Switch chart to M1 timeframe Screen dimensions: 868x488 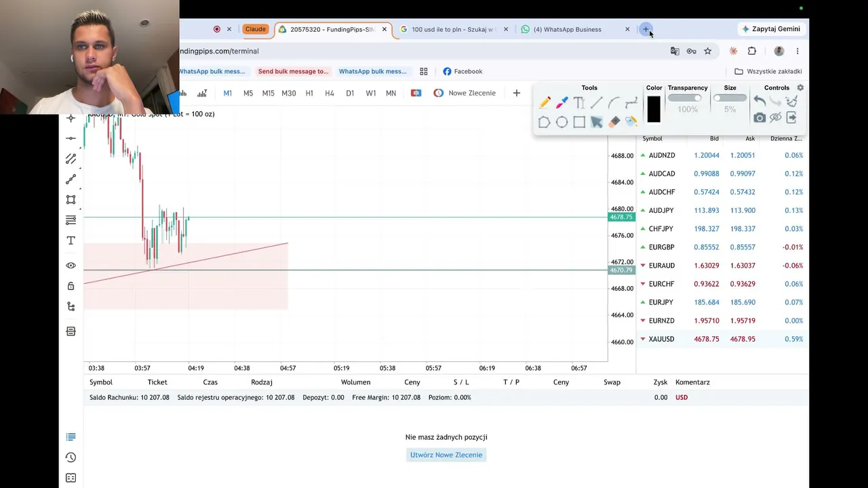click(227, 93)
